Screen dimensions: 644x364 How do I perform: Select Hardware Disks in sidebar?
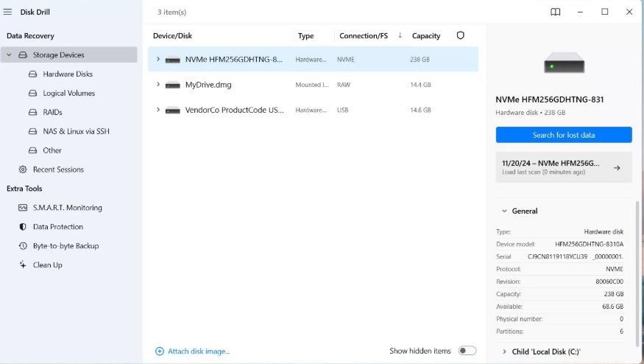(x=68, y=74)
